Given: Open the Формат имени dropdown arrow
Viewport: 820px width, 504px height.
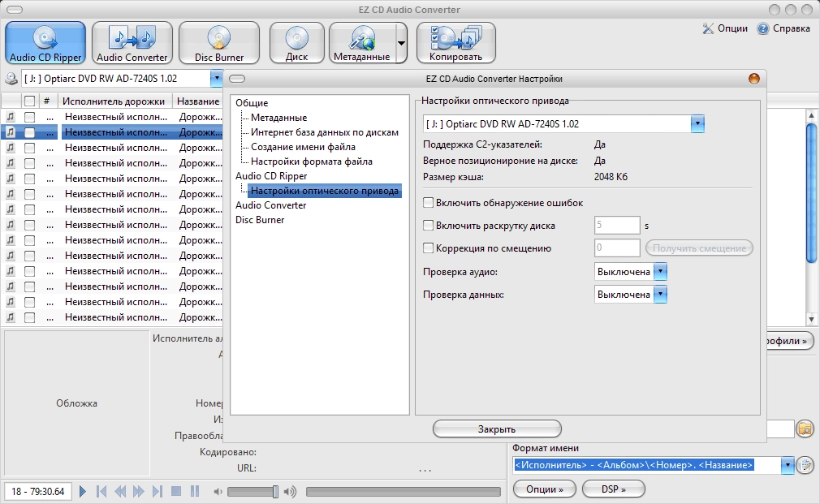Looking at the screenshot, I should pos(788,465).
